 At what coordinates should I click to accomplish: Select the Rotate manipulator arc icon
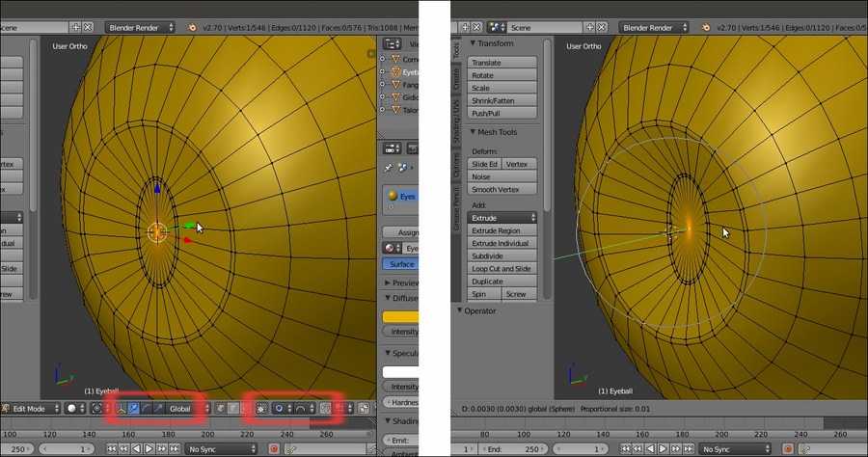point(146,409)
